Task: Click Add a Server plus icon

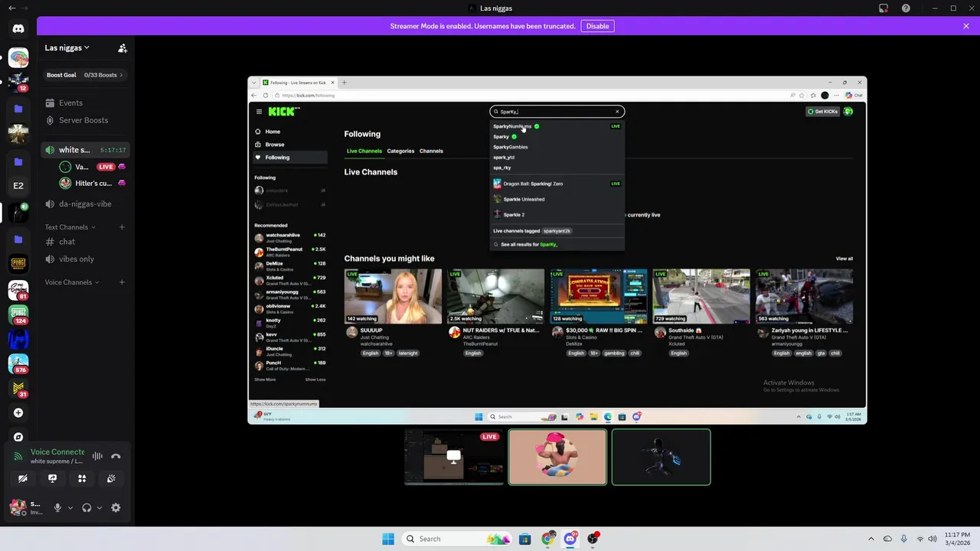Action: coord(18,412)
